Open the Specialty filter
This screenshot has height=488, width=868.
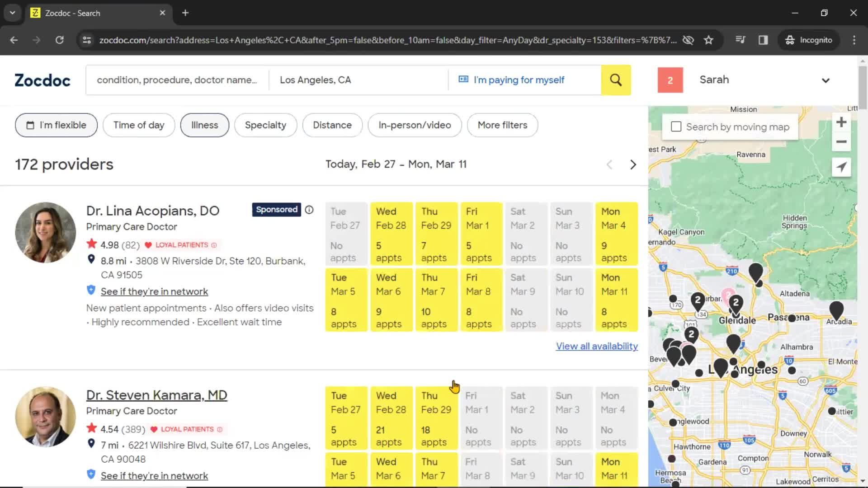(x=265, y=125)
